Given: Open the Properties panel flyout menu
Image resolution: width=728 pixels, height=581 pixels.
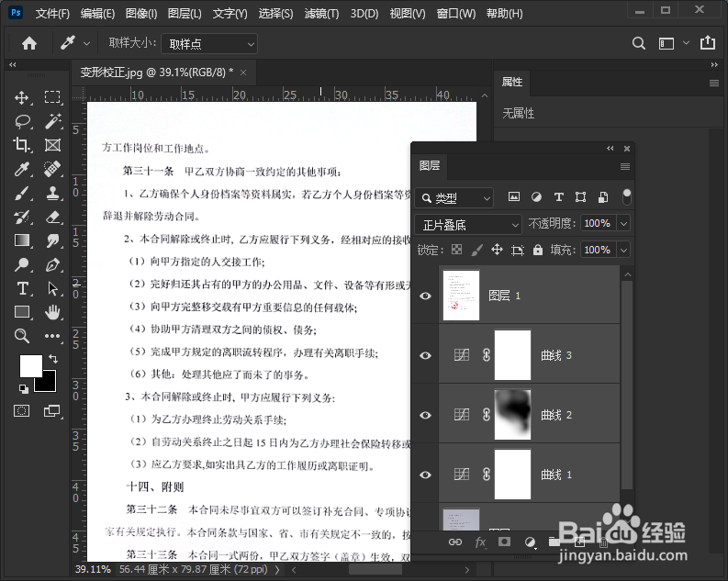Looking at the screenshot, I should (x=714, y=84).
